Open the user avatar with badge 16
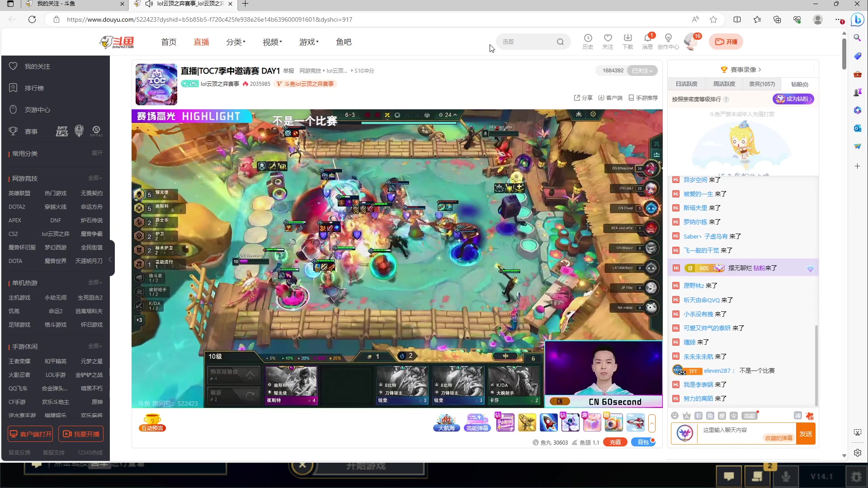The width and height of the screenshot is (868, 488). click(x=691, y=41)
